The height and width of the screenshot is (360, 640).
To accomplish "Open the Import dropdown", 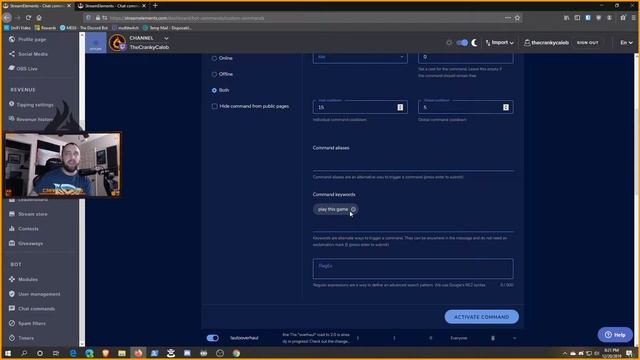I will click(500, 42).
